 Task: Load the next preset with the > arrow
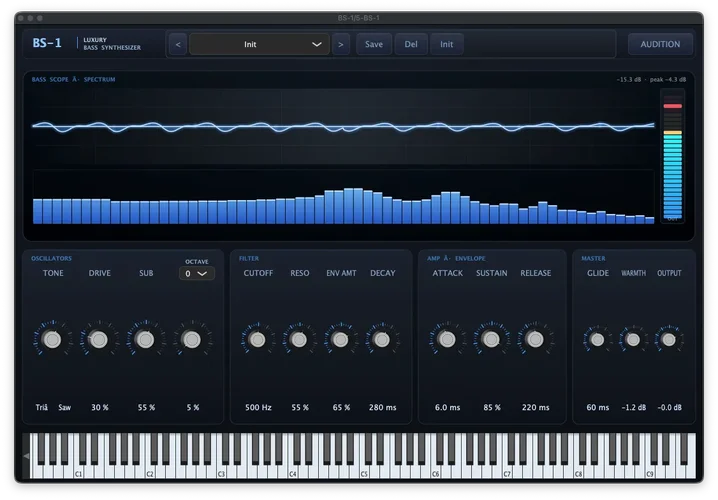click(341, 44)
